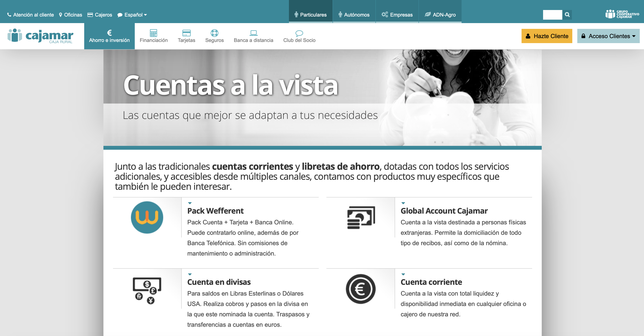Open the Club del Socio menu
Image resolution: width=644 pixels, height=336 pixels.
[299, 36]
